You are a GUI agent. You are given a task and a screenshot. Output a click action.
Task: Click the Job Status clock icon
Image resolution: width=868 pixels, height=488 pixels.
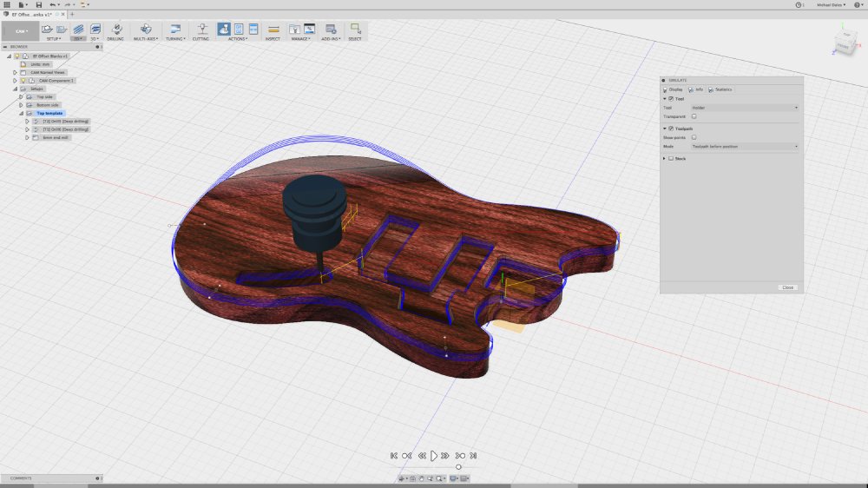click(799, 4)
